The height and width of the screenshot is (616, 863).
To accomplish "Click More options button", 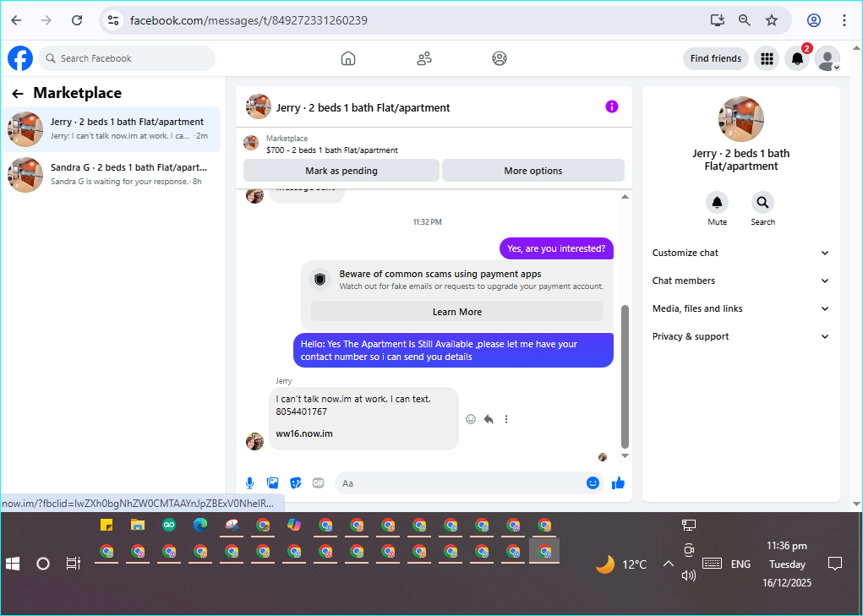I will (x=533, y=171).
